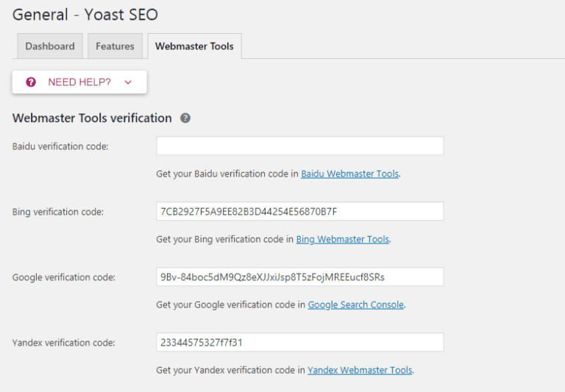Viewport: 565px width, 392px height.
Task: Click the purple question mark help icon
Action: [31, 82]
